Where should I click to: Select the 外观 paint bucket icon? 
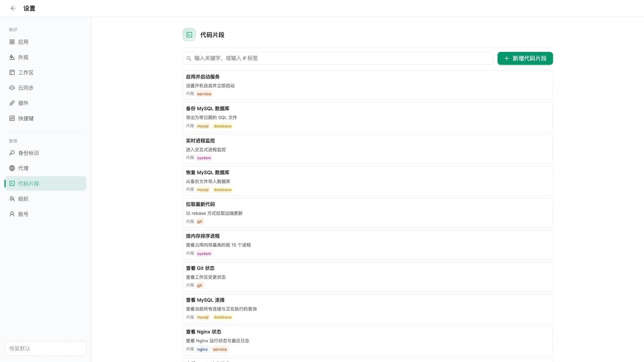tap(12, 57)
